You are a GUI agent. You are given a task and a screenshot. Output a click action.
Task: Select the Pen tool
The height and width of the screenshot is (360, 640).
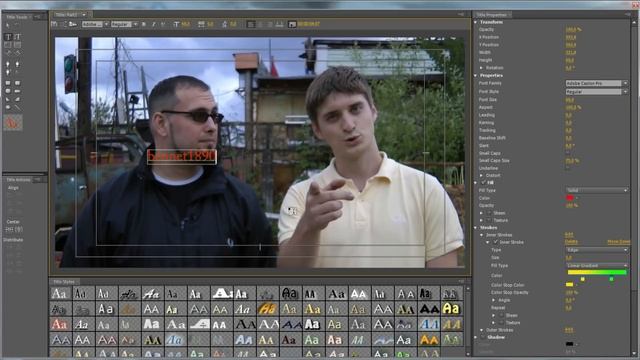(x=8, y=64)
